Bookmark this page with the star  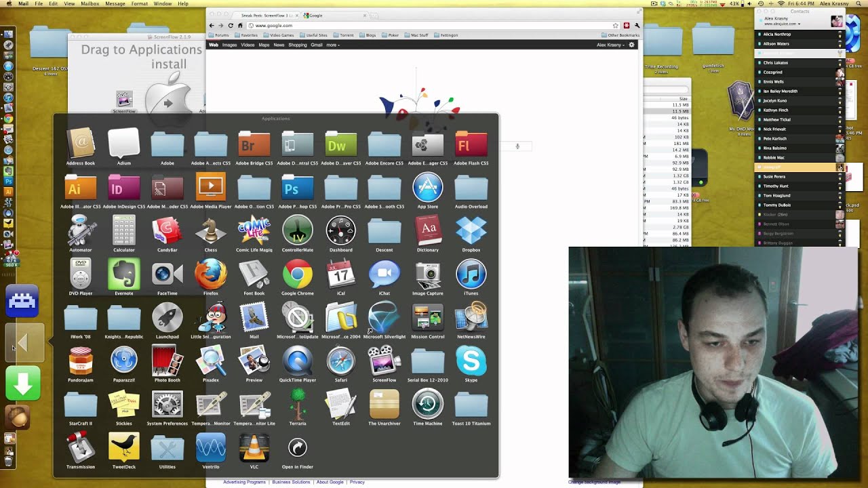[616, 25]
